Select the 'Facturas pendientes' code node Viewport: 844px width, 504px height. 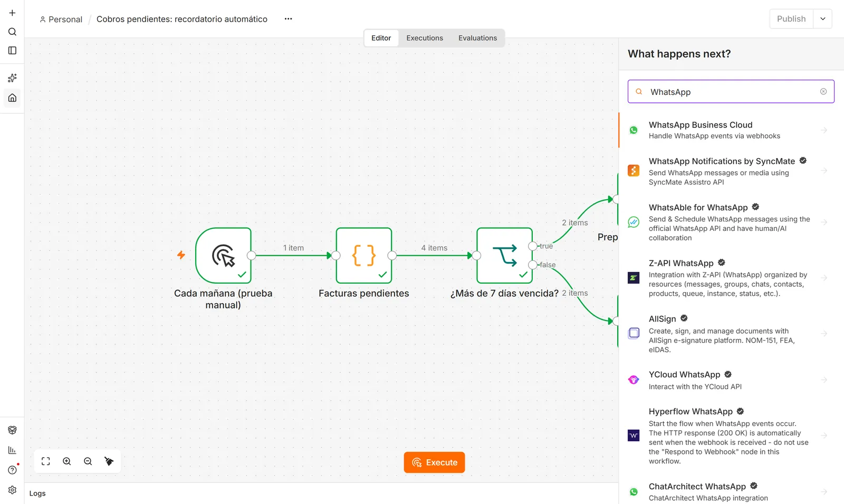pos(364,256)
